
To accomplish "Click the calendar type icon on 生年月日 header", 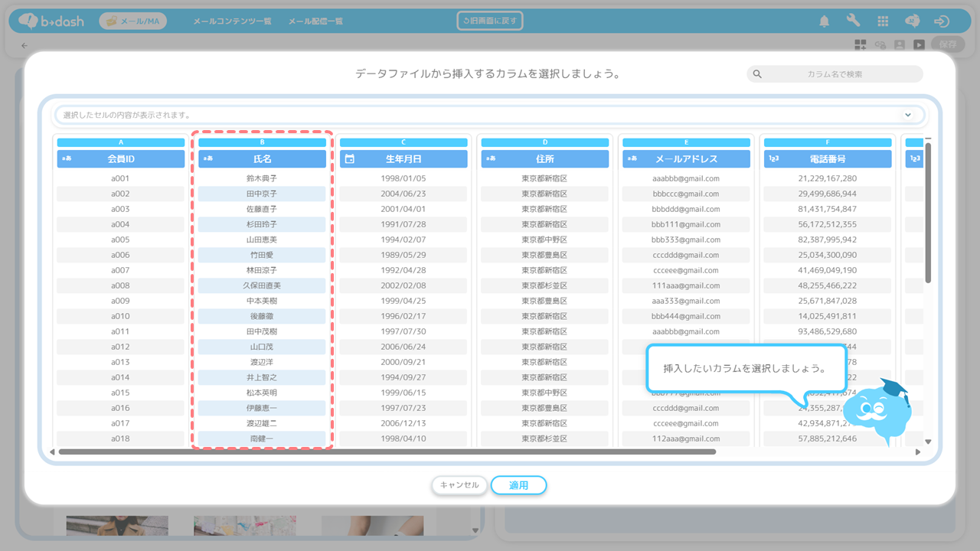I will [x=350, y=159].
